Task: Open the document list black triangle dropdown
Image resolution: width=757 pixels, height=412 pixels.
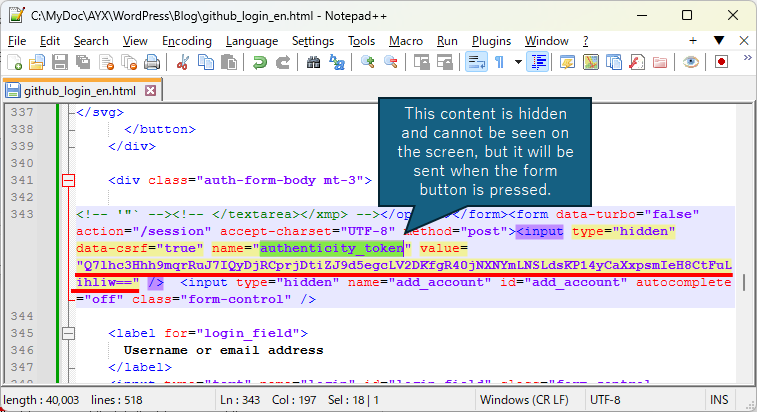Action: click(719, 41)
